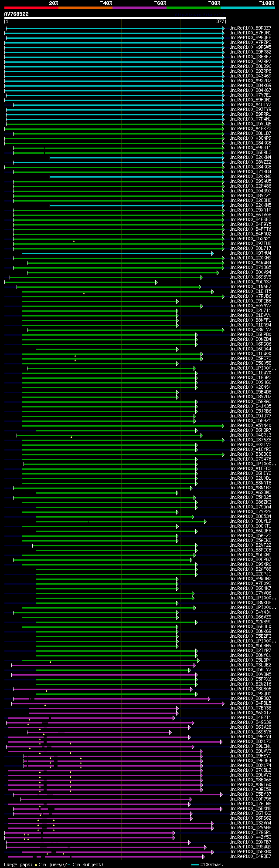This screenshot has height=868, width=279.
Task: Select label UniRef100_A4QRJ3
Action: click(250, 435)
